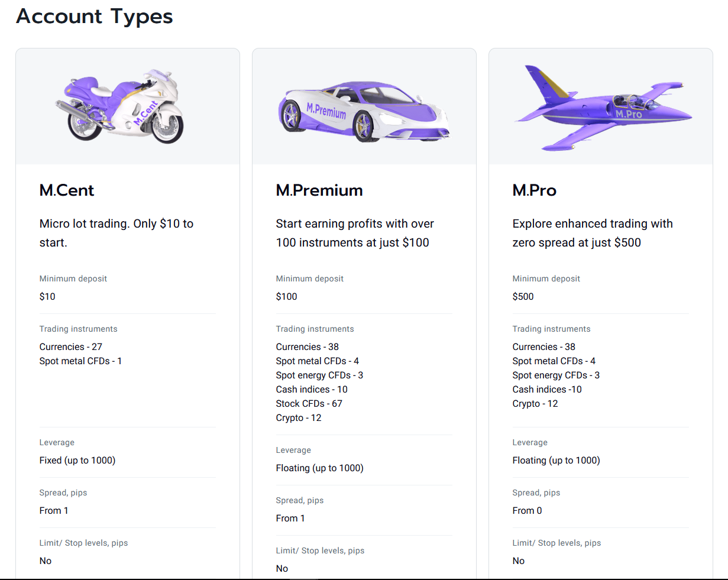The width and height of the screenshot is (728, 580).
Task: Click 'Spot metal CFDs - 1' in M.Cent
Action: 80,361
